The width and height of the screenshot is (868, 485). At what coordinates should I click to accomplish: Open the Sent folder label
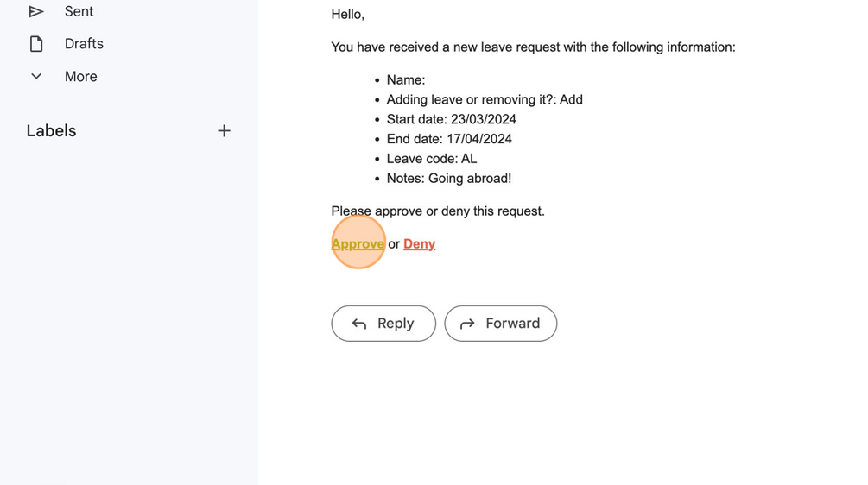tap(79, 11)
